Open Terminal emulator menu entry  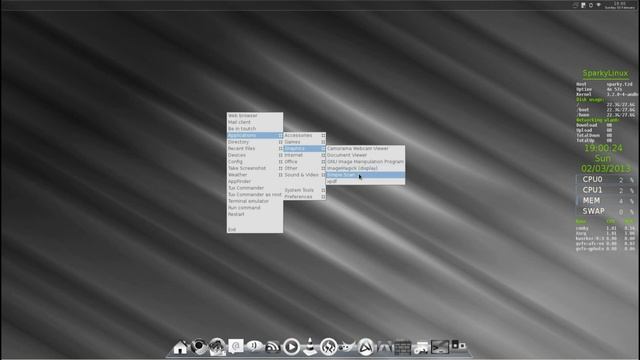pyautogui.click(x=255, y=201)
